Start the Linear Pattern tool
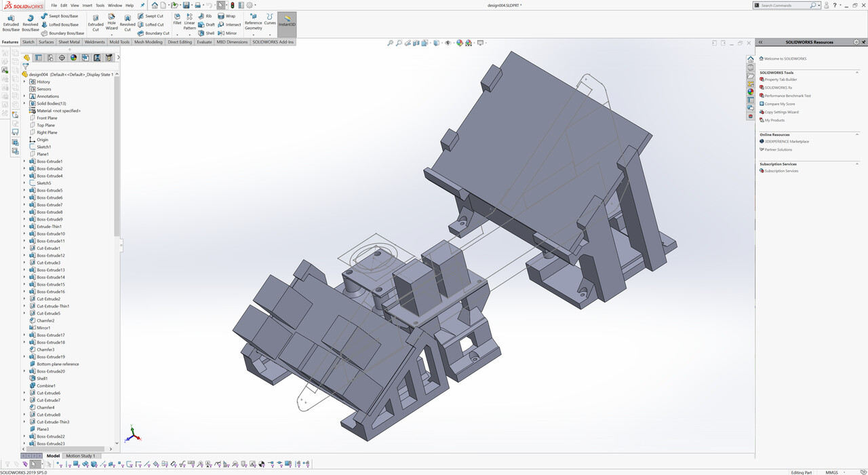 (x=190, y=22)
